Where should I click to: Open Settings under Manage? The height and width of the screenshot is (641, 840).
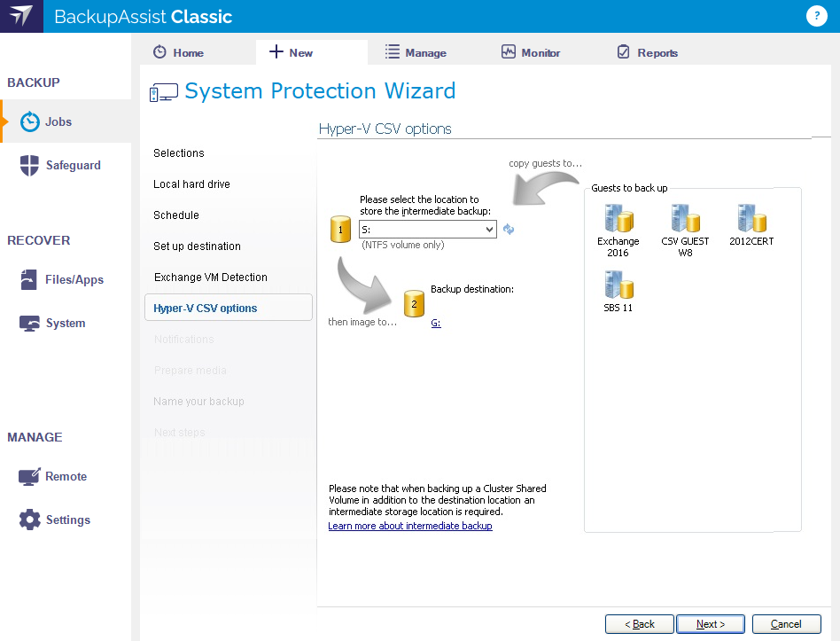[66, 520]
